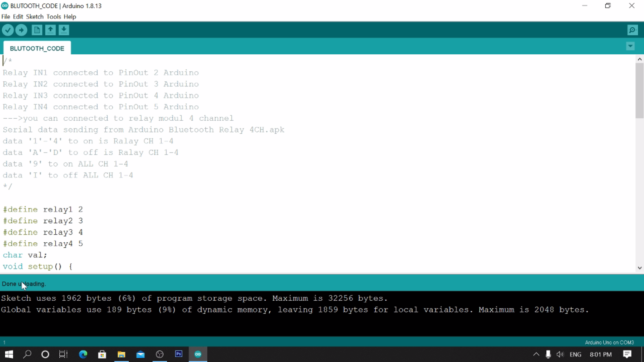Click the '#define relay1 2' code line

(43, 209)
